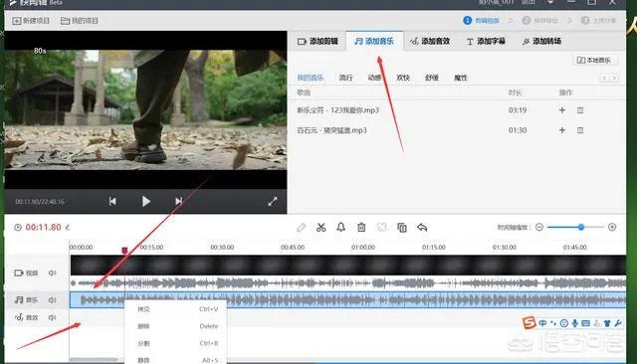Switch to the 添加字幕 tab
The width and height of the screenshot is (637, 364).
(486, 41)
